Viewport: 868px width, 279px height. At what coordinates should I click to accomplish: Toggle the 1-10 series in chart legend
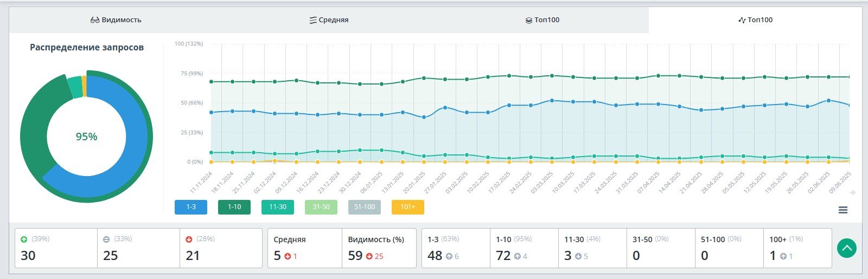(234, 207)
